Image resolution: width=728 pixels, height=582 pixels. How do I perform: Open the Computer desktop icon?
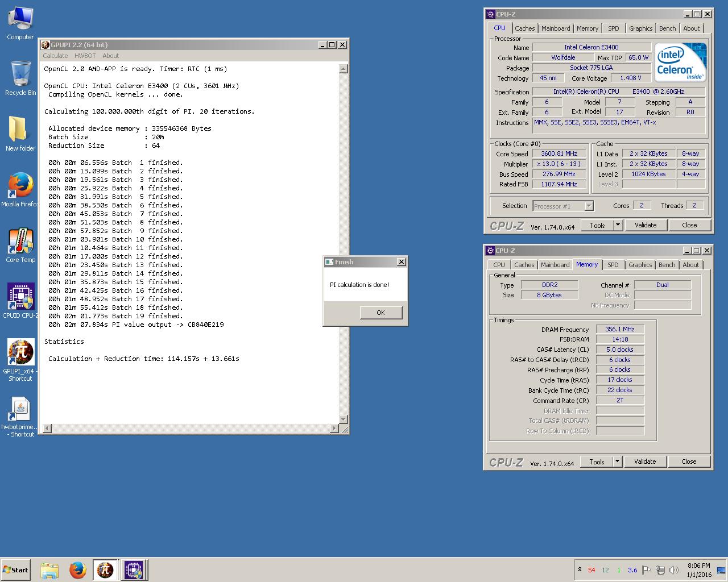20,23
